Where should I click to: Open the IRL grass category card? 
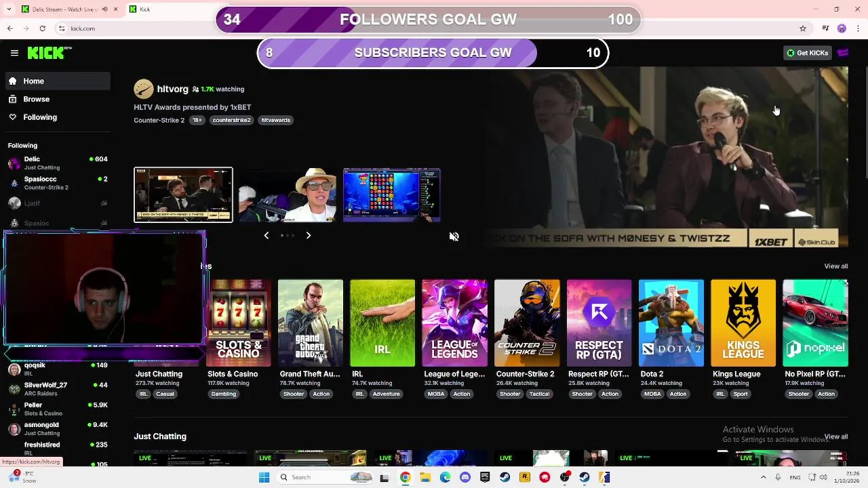[382, 323]
